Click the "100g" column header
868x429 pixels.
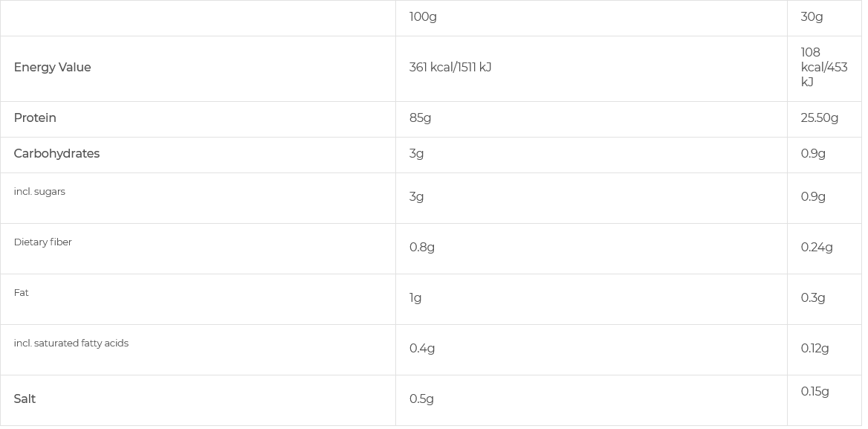(423, 17)
